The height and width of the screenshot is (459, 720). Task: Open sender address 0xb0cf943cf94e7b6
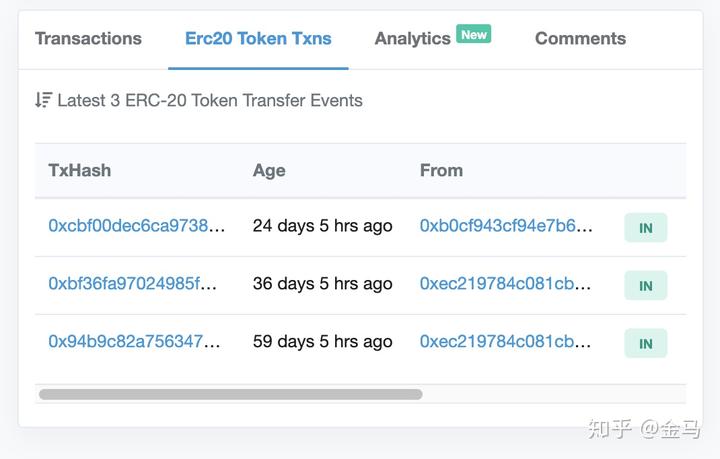[x=506, y=226]
